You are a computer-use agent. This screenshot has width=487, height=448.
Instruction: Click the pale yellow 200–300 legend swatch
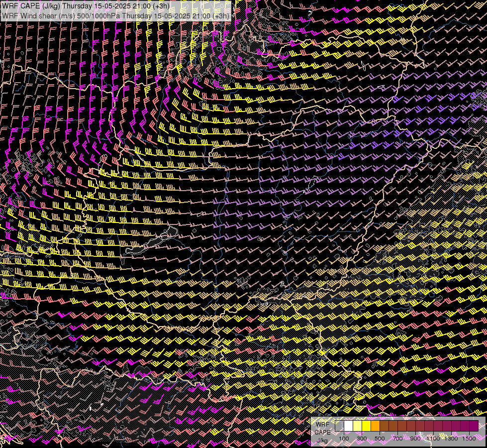(x=358, y=426)
